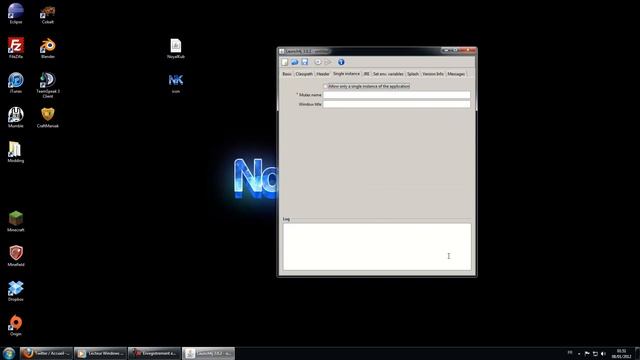Open the iTunes desktop shortcut
This screenshot has width=640, height=360.
(x=16, y=82)
